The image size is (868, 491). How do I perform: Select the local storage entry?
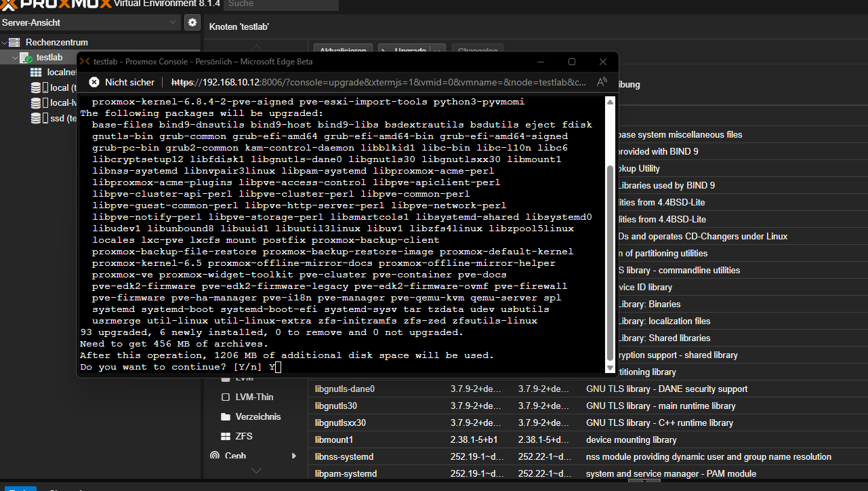(x=62, y=87)
